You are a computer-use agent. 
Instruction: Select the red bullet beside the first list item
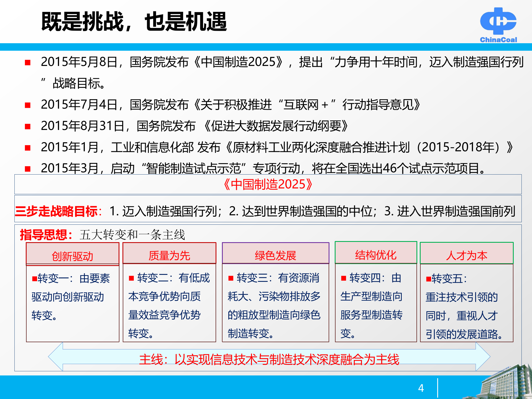[28, 62]
